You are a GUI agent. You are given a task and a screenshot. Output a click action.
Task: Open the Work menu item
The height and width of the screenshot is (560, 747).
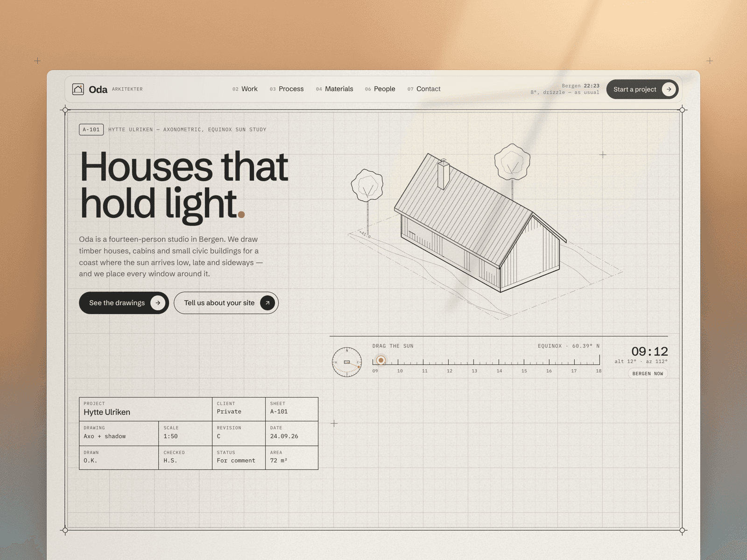tap(245, 89)
